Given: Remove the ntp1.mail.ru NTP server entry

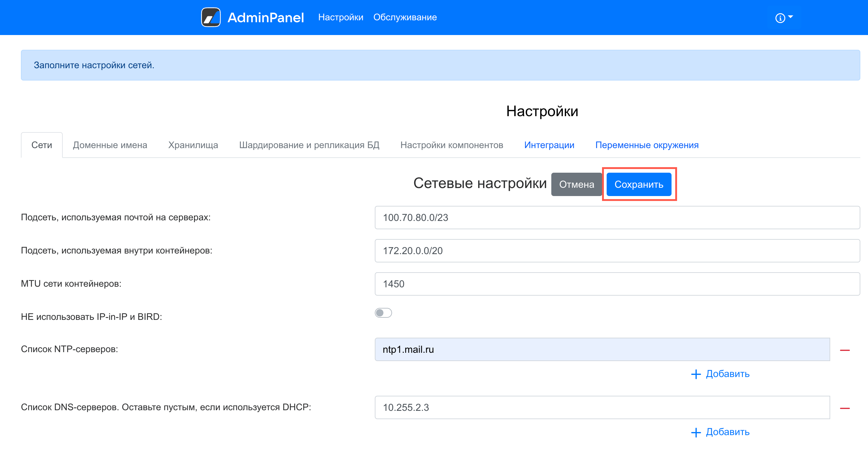Looking at the screenshot, I should pos(844,350).
